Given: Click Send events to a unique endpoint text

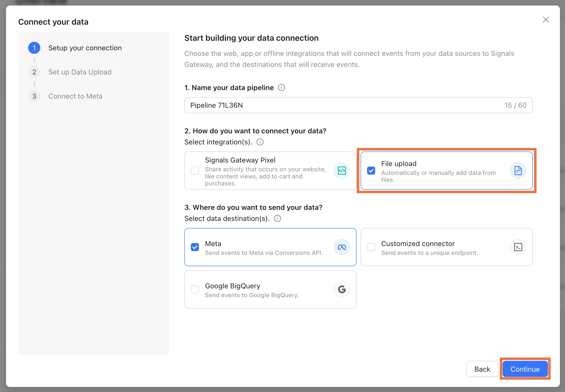Looking at the screenshot, I should tap(430, 253).
